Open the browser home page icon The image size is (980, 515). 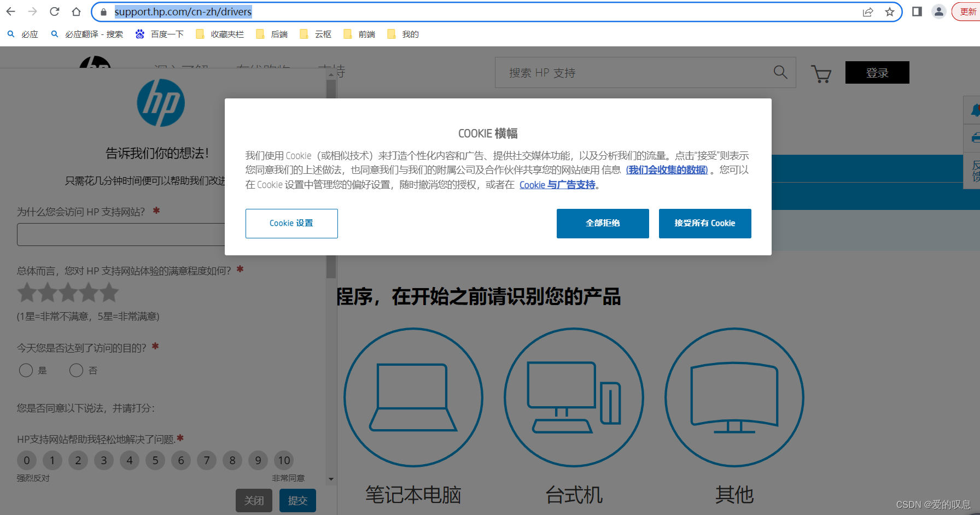pos(77,11)
